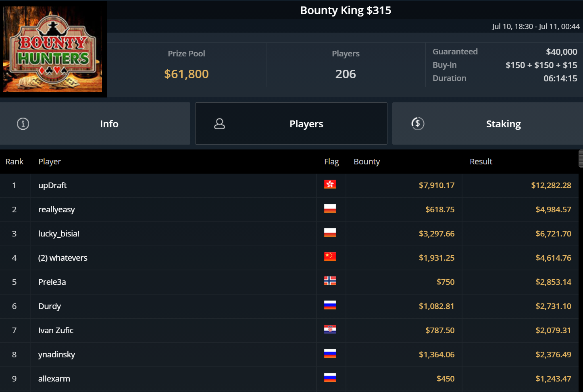
Task: Sort the table by Rank column
Action: (x=15, y=162)
